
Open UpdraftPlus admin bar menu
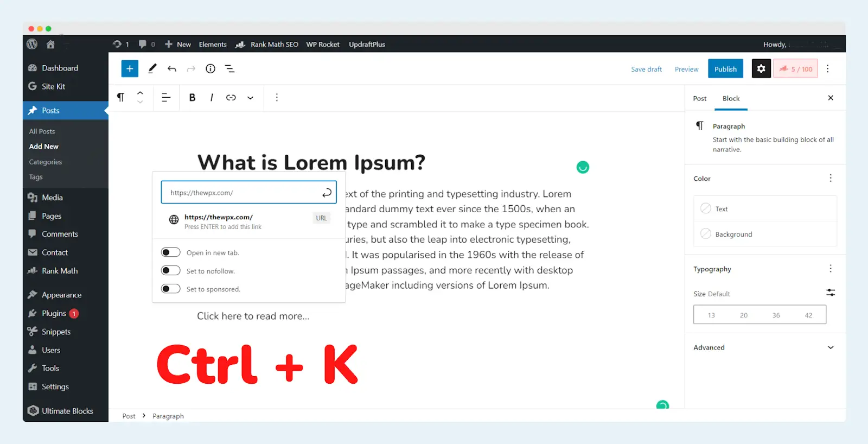(367, 44)
